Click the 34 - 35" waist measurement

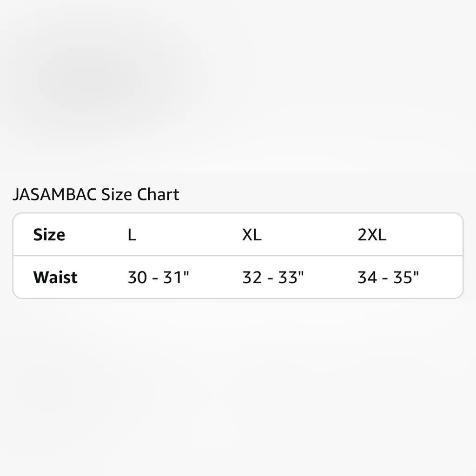tap(388, 278)
